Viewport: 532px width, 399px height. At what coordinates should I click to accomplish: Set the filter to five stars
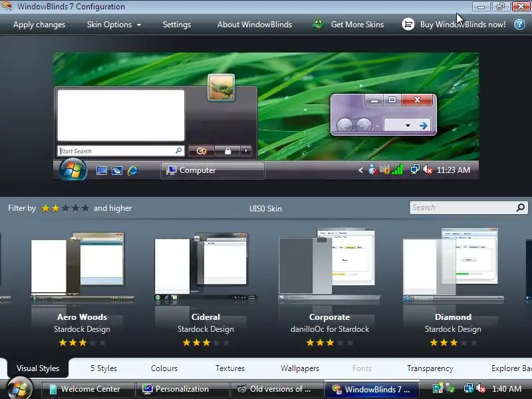click(x=86, y=208)
